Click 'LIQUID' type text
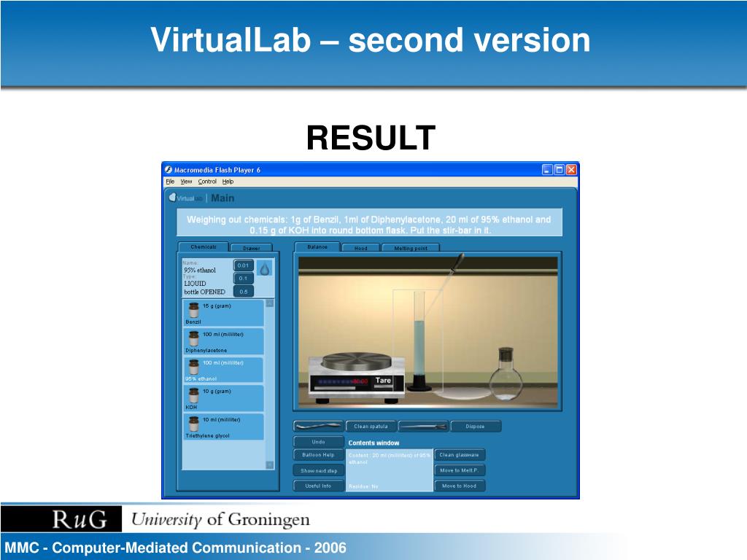Image resolution: width=747 pixels, height=560 pixels. click(195, 284)
